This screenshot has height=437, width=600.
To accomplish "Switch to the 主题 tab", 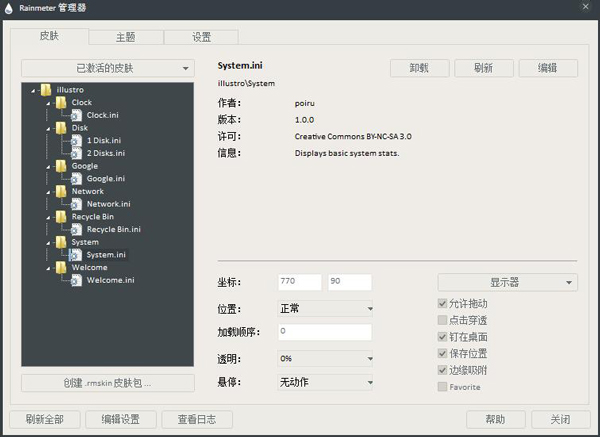I will coord(126,37).
